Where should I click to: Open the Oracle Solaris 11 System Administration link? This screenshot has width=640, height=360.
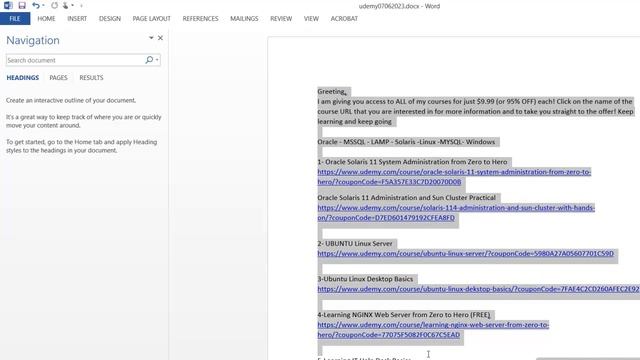pos(454,177)
